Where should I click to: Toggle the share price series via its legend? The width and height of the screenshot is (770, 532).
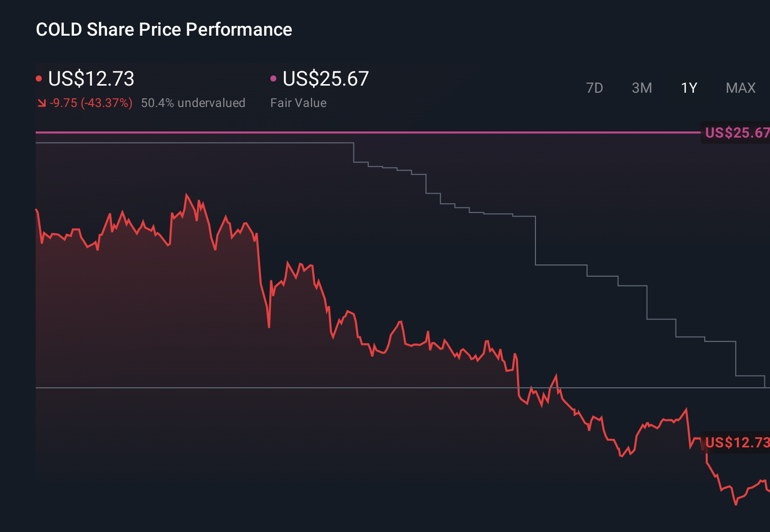click(91, 79)
